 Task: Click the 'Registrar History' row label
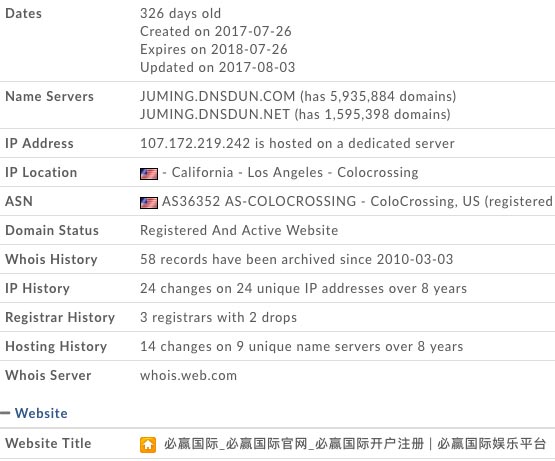coord(60,317)
